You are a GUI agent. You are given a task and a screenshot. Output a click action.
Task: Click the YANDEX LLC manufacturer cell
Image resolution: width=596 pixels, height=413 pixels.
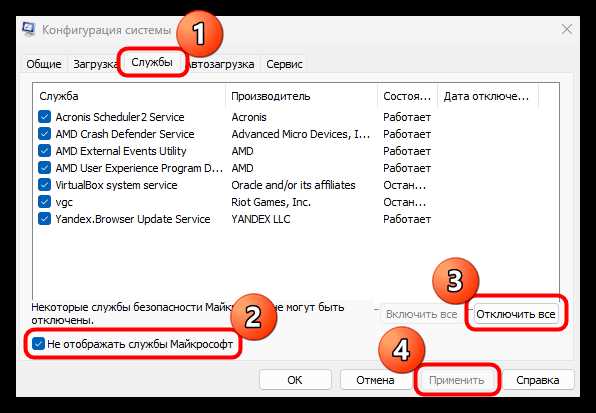261,219
